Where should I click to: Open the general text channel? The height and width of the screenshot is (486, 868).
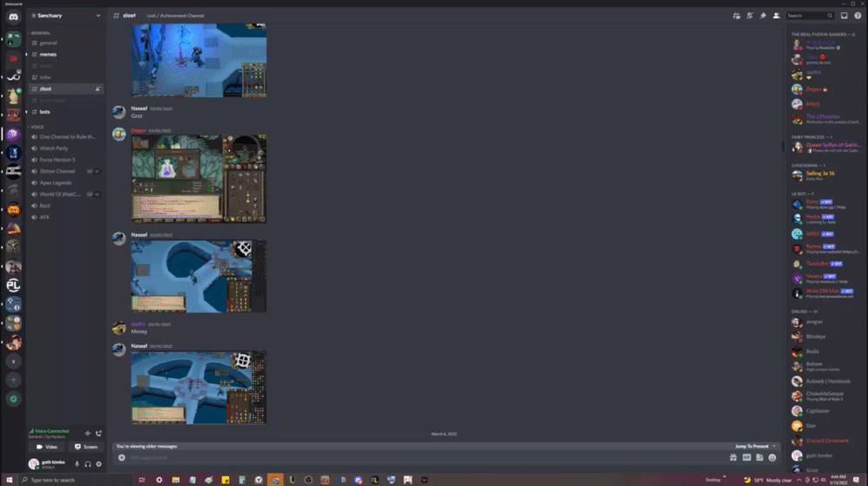[66, 43]
